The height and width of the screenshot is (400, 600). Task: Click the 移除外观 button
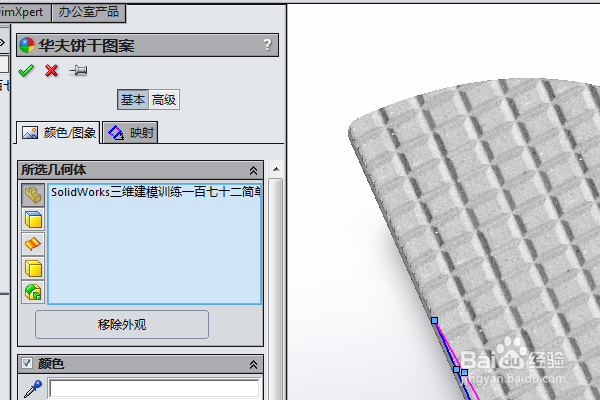(122, 325)
